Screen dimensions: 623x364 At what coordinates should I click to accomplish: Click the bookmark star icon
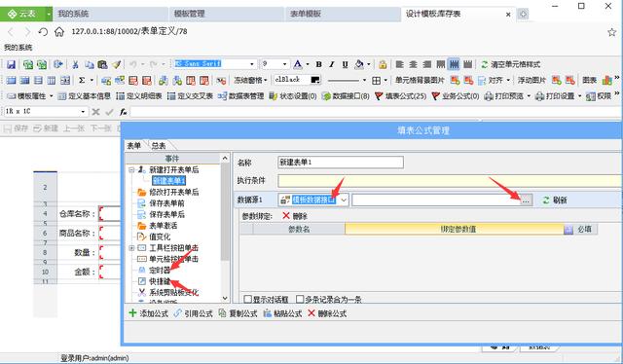612,32
